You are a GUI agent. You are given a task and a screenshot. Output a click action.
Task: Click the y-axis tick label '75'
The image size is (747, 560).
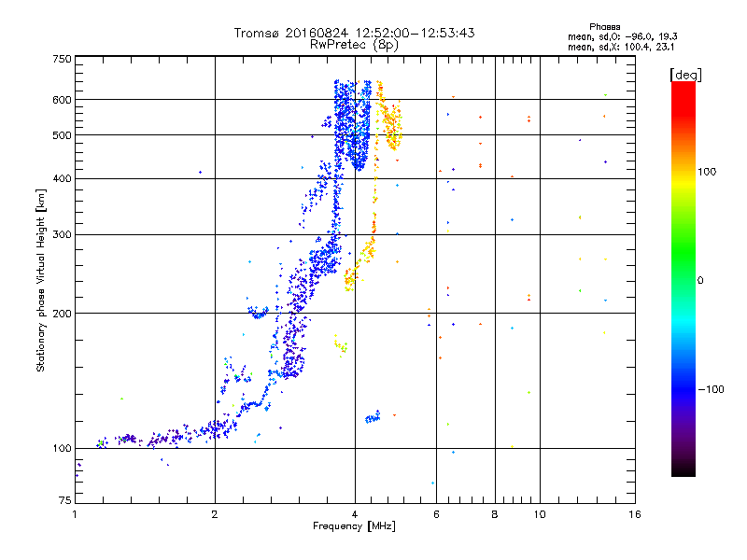click(x=65, y=500)
